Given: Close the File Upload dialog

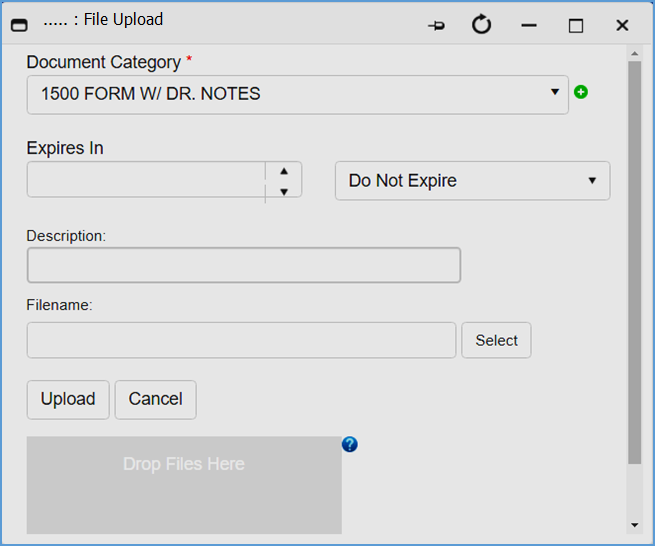Looking at the screenshot, I should pos(622,26).
